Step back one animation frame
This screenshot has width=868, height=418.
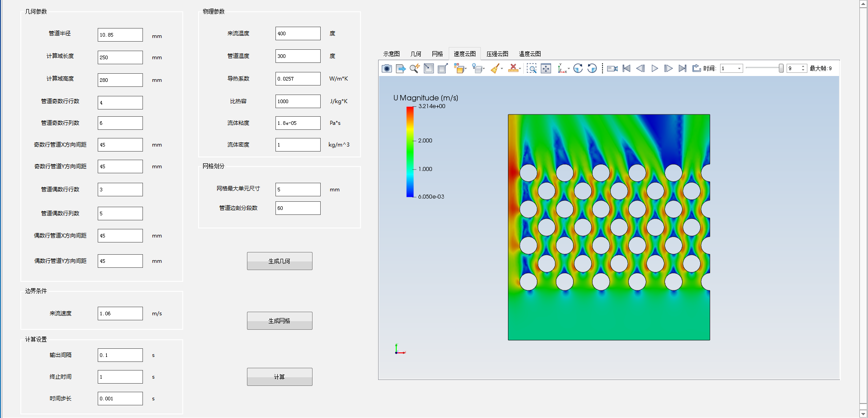(640, 68)
